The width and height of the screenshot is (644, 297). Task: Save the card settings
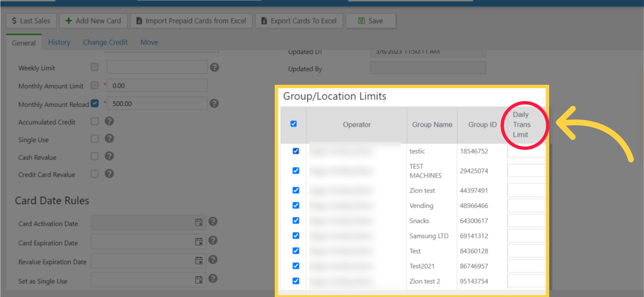click(371, 21)
